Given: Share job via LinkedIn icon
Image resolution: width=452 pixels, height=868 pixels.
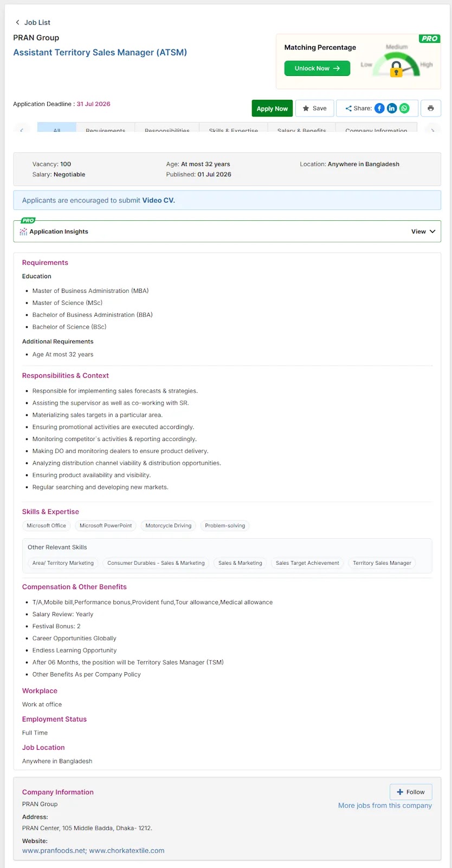Looking at the screenshot, I should pos(392,108).
